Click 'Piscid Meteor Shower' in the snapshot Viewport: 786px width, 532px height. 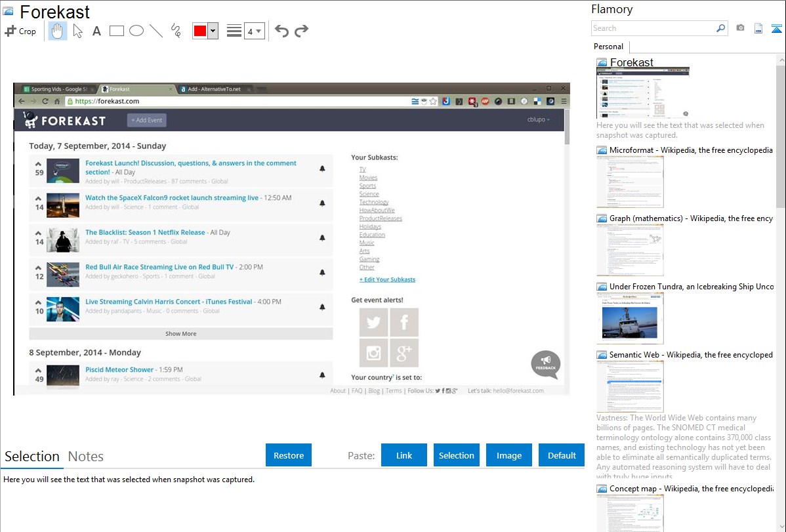click(x=119, y=370)
